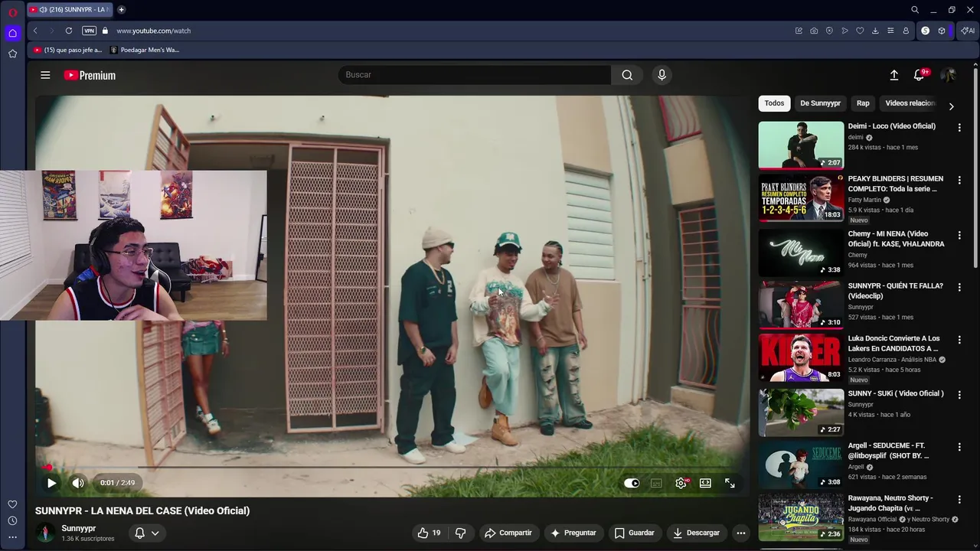Open sidebar clock history icon
Screen dimensions: 980x551
click(12, 520)
